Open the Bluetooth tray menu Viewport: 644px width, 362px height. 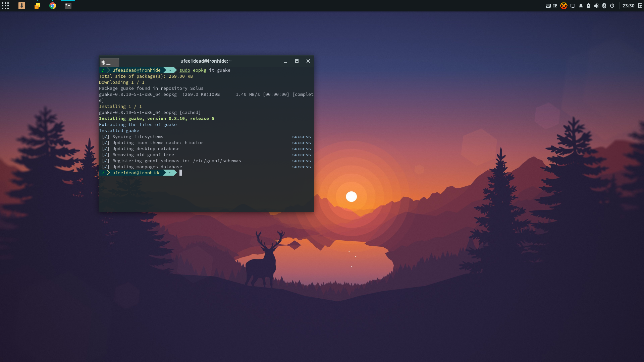tap(604, 6)
